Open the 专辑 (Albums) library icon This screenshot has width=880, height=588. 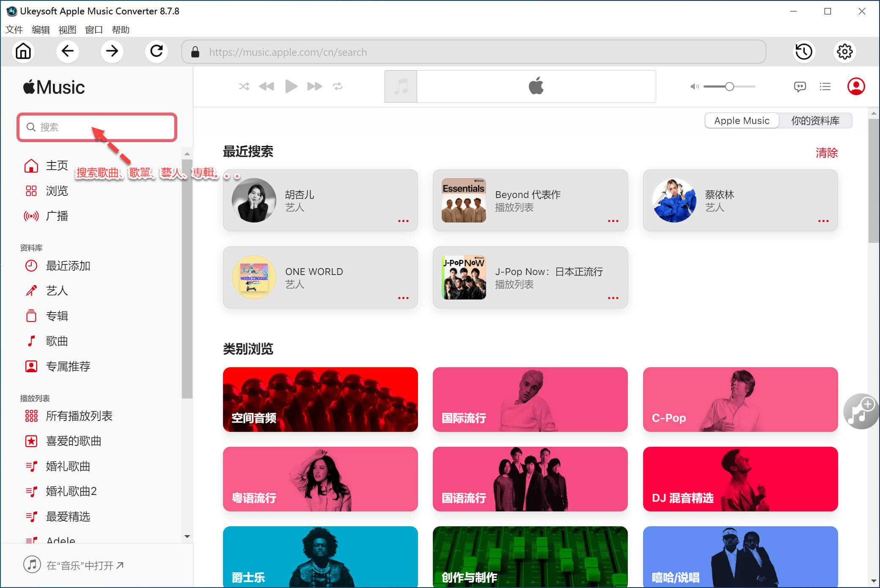31,316
